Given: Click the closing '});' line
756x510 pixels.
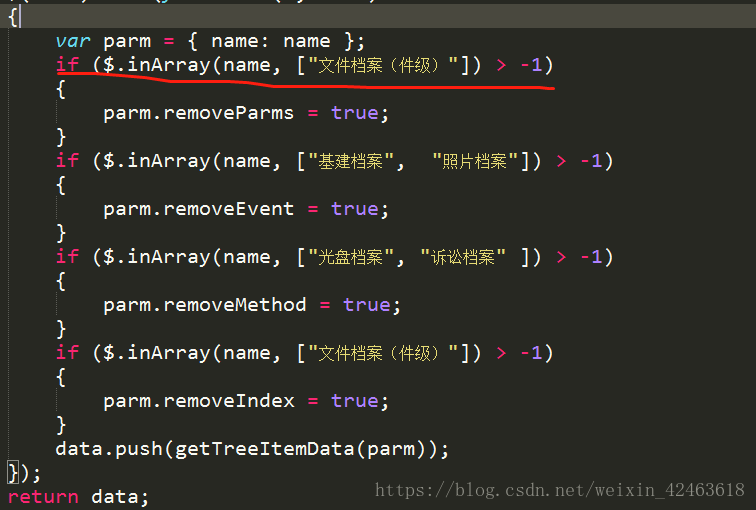Looking at the screenshot, I should click(24, 473).
